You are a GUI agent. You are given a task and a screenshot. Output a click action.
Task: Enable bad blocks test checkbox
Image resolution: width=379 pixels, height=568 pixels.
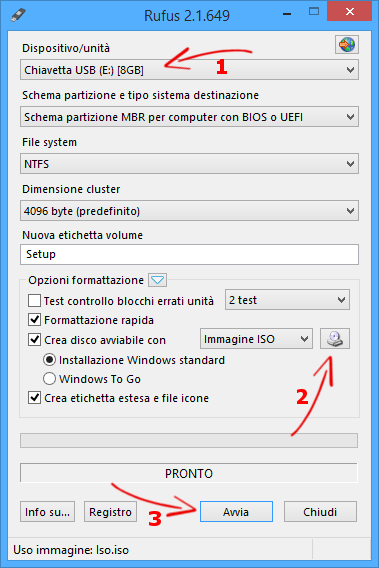(x=34, y=301)
